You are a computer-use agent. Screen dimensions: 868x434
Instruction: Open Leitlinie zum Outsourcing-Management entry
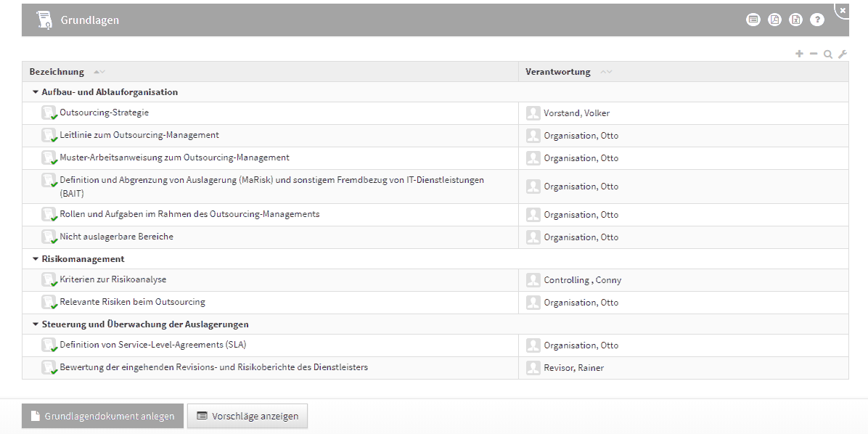click(139, 135)
